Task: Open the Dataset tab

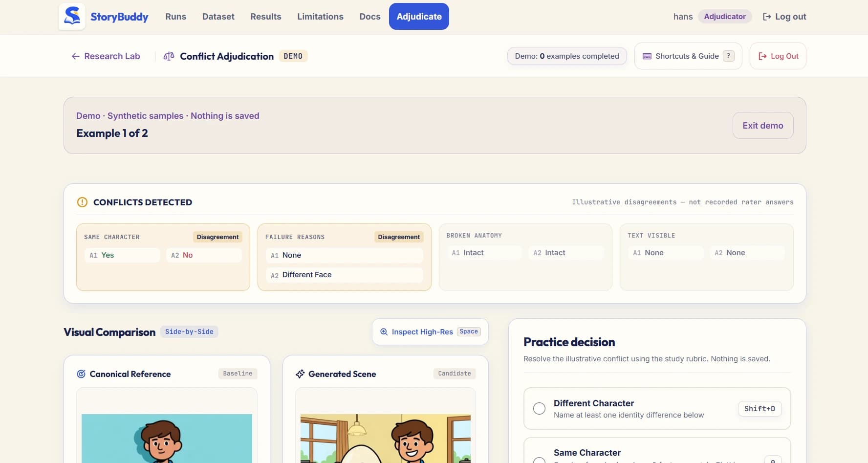Action: click(x=218, y=17)
